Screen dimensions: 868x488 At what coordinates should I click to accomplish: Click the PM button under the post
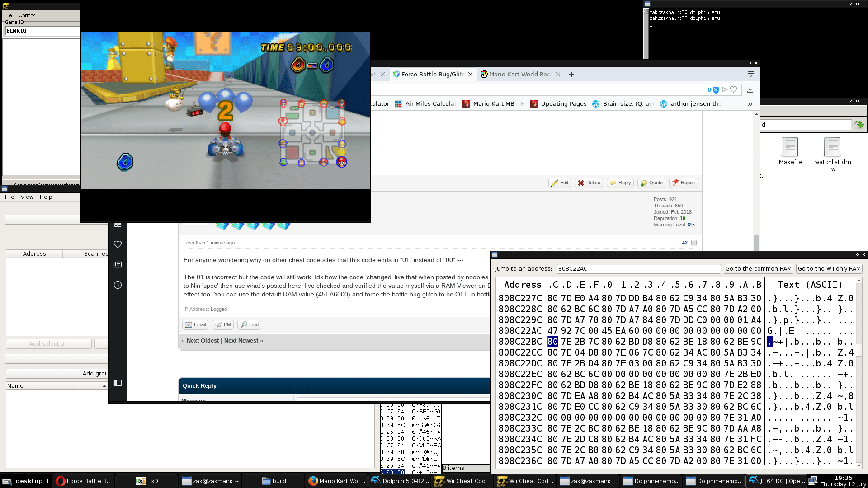coord(223,325)
